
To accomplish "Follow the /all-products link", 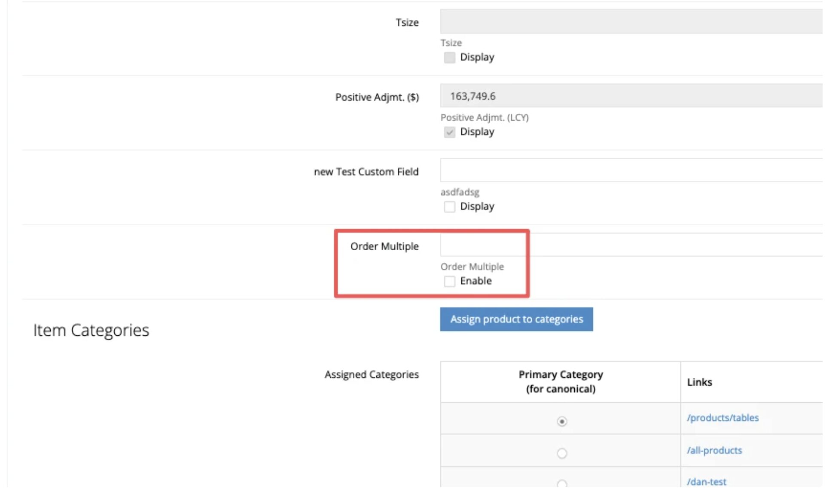I will click(x=714, y=450).
